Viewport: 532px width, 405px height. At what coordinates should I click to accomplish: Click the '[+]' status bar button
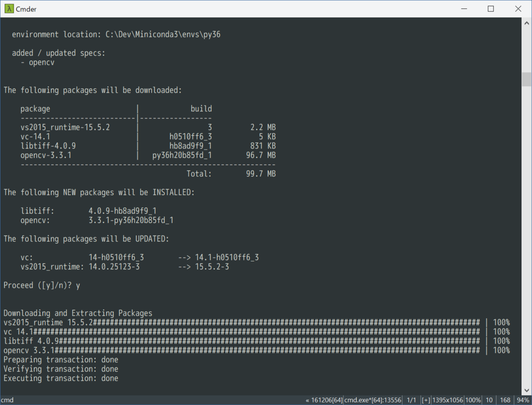click(426, 400)
